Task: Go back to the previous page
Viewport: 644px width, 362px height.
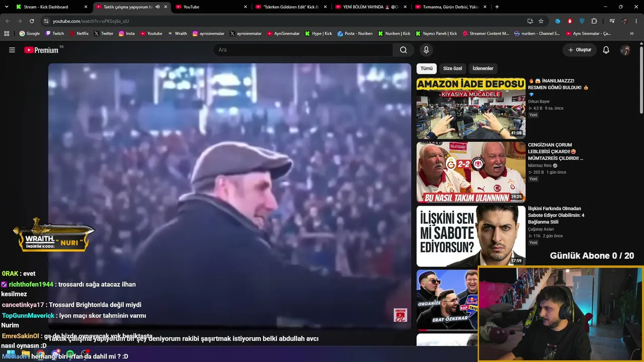Action: point(8,21)
